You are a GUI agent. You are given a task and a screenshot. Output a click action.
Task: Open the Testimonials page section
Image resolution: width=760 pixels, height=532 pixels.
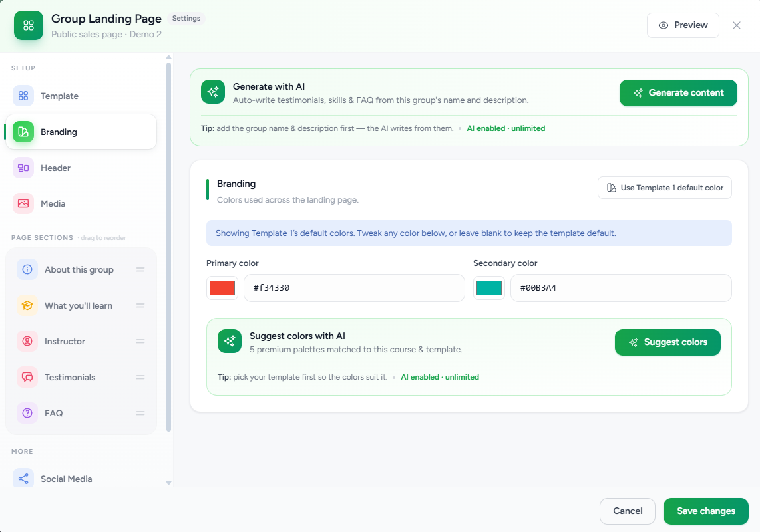[x=81, y=377]
